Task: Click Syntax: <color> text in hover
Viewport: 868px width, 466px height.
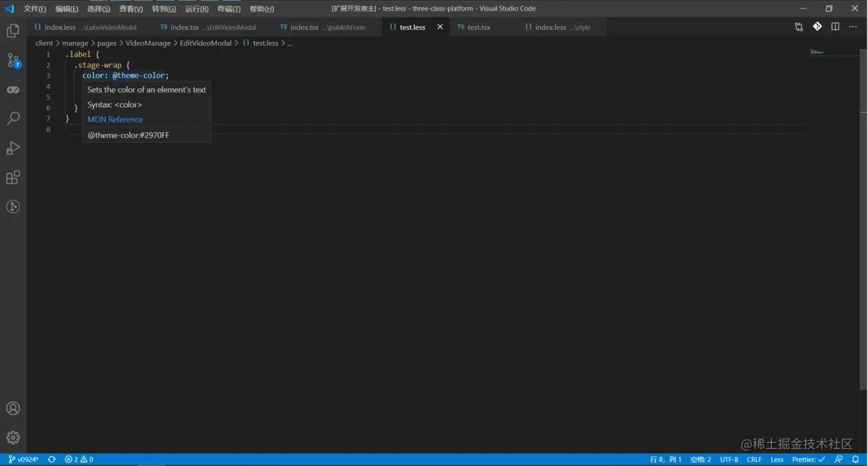Action: 115,104
